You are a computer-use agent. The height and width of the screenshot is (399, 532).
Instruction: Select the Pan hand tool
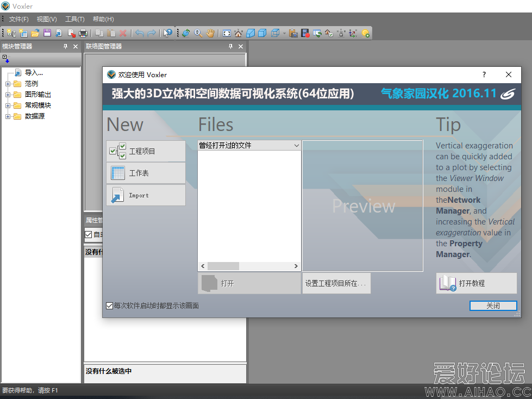pyautogui.click(x=210, y=33)
